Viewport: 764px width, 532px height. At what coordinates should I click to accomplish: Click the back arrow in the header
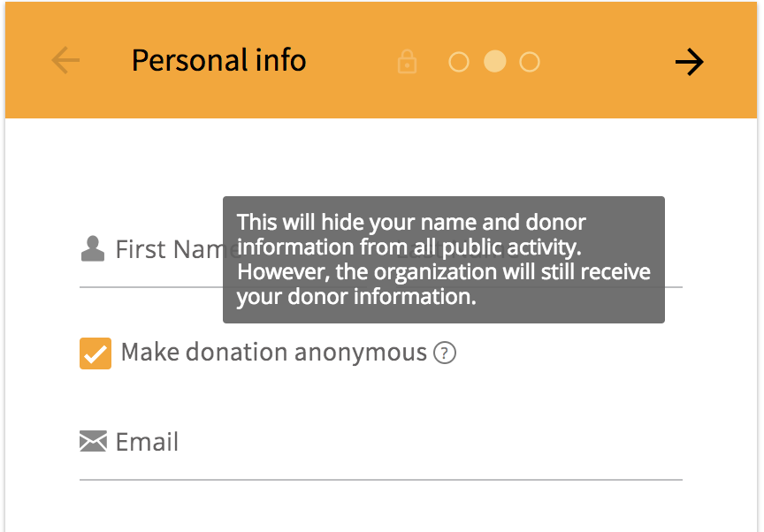pos(65,61)
